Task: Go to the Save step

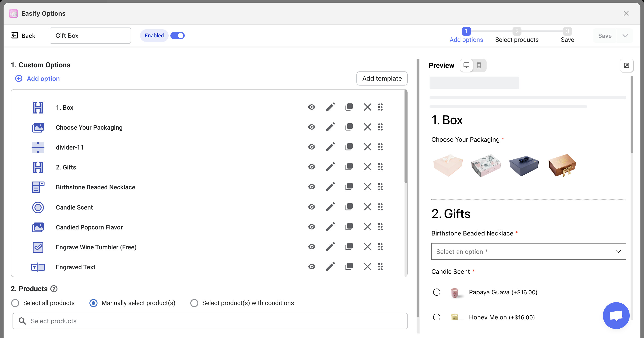Action: [567, 35]
